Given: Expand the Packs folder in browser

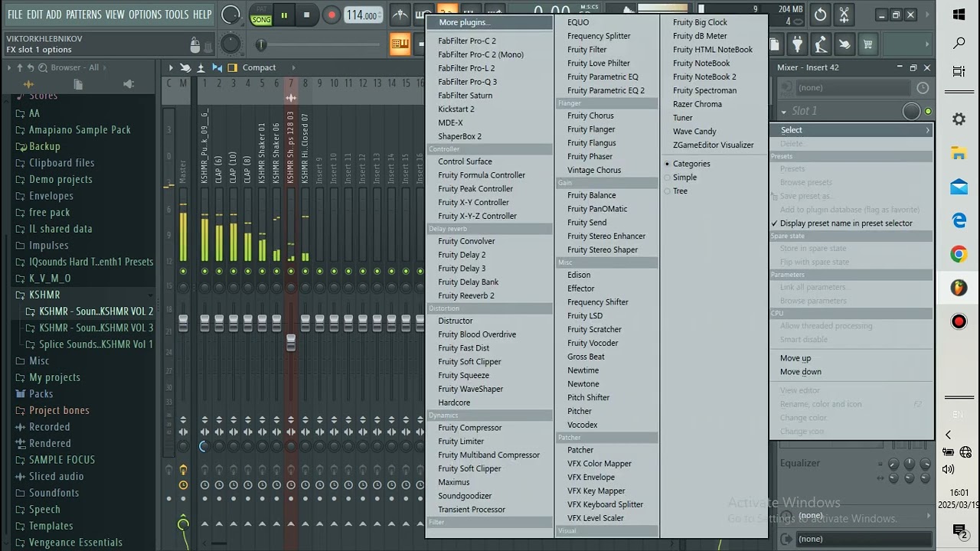Looking at the screenshot, I should (41, 393).
